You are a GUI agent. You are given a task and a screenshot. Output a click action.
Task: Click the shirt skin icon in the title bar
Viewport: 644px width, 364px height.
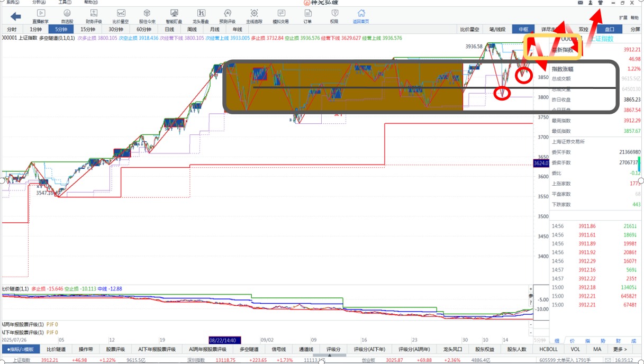600,3
